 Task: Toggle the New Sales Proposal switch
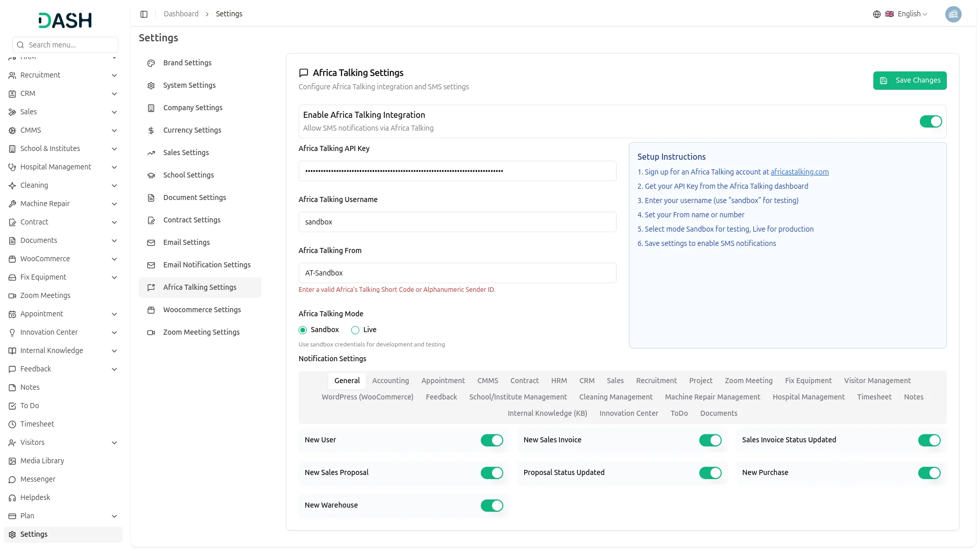click(x=492, y=473)
